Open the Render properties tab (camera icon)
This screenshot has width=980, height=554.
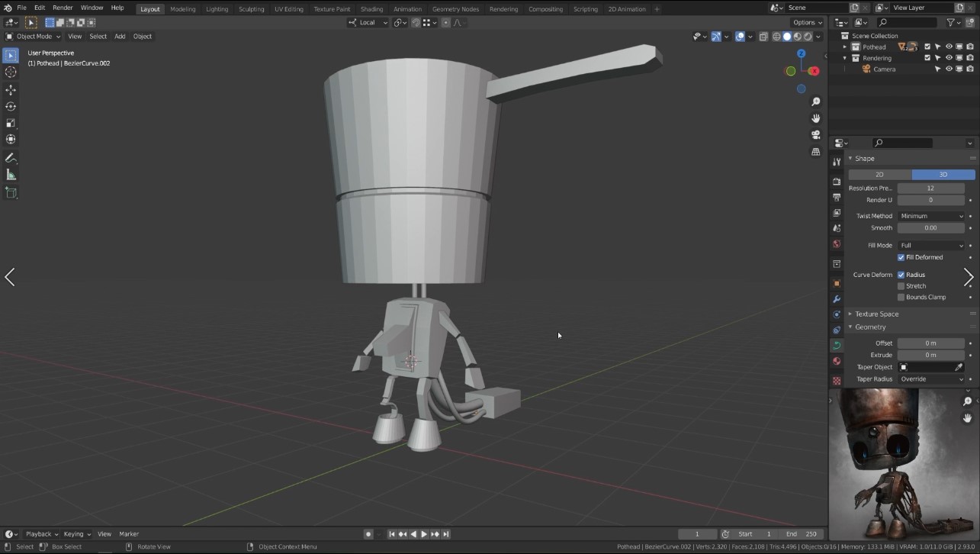836,180
